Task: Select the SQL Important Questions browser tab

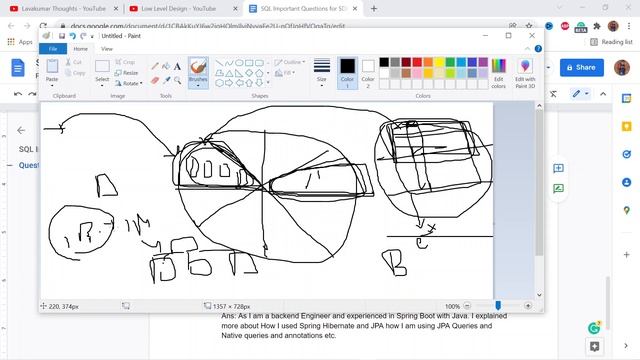Action: click(304, 9)
